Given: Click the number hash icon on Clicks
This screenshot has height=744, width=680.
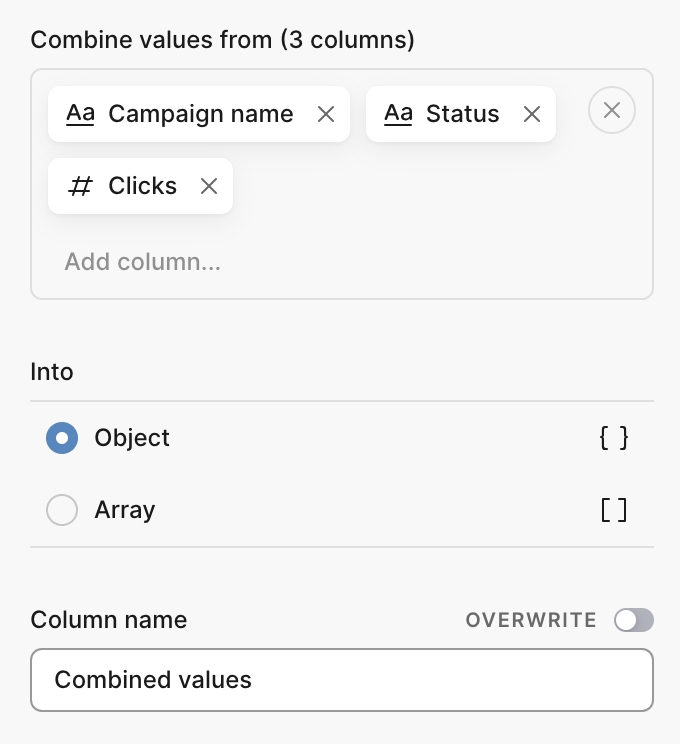Looking at the screenshot, I should (x=80, y=186).
